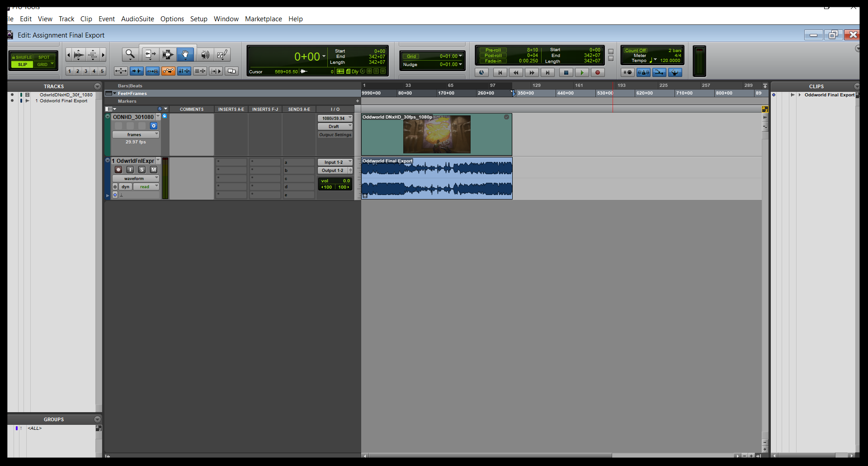Select Slip edit mode
868x466 pixels.
pos(22,65)
